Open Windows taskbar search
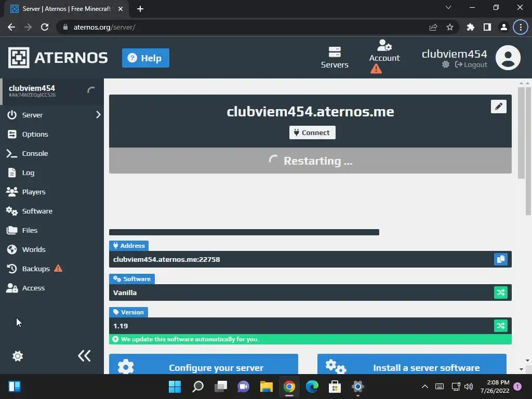The image size is (532, 399). pos(198,387)
